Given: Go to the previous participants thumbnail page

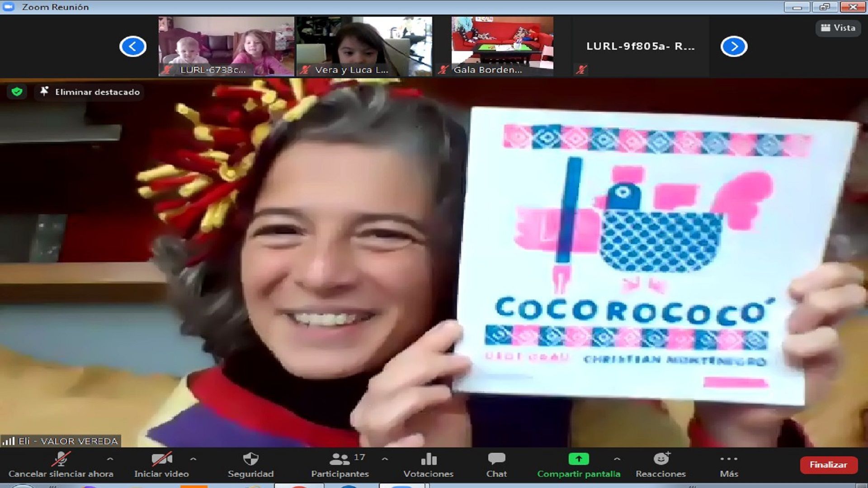Looking at the screenshot, I should point(133,46).
